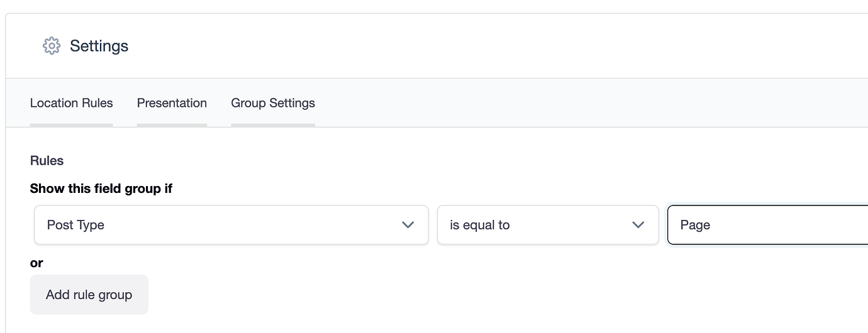Click the 'or' separator label
This screenshot has height=333, width=868.
pyautogui.click(x=36, y=263)
